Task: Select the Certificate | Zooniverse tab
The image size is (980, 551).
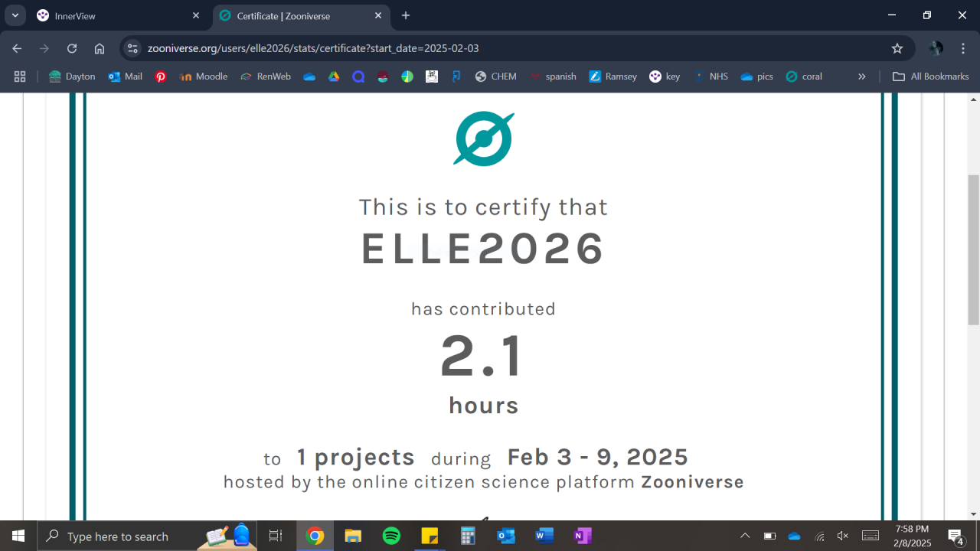Action: (x=301, y=15)
